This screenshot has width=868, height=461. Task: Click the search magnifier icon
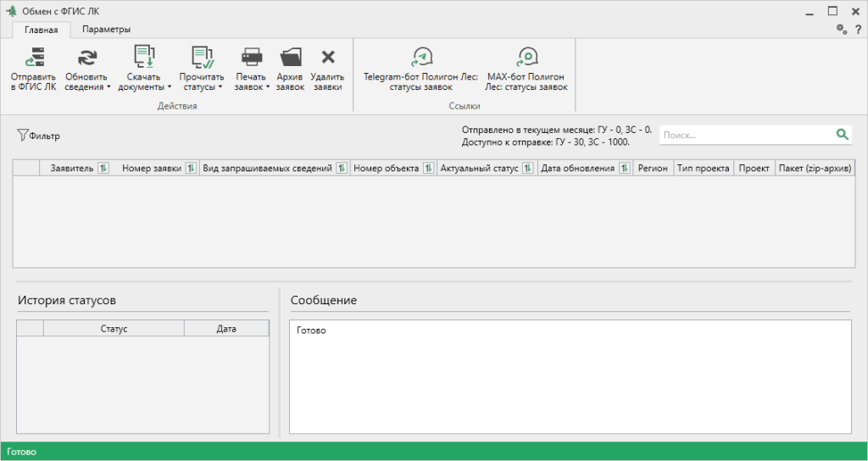click(x=842, y=135)
